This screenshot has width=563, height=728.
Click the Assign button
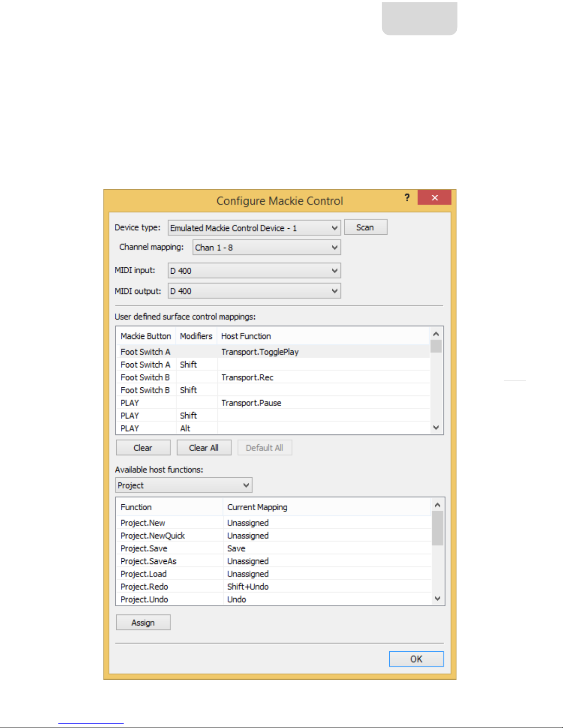coord(143,623)
